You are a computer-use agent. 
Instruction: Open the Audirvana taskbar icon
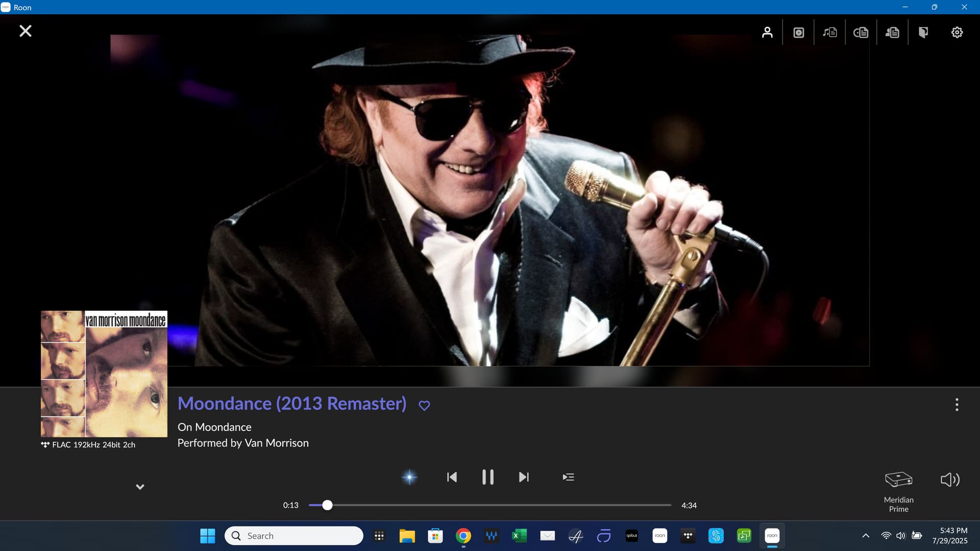coord(576,536)
